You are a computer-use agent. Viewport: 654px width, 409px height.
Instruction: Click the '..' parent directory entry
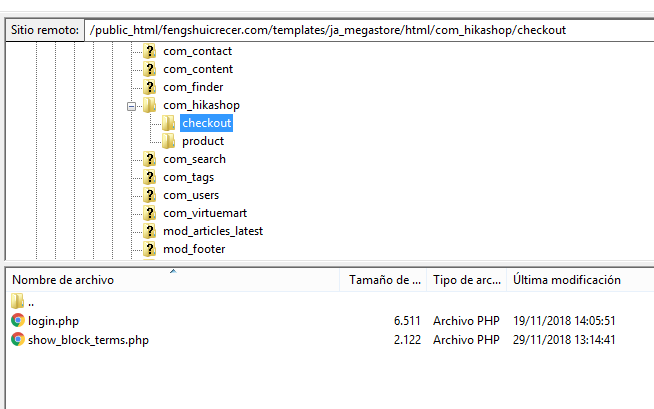[31, 302]
